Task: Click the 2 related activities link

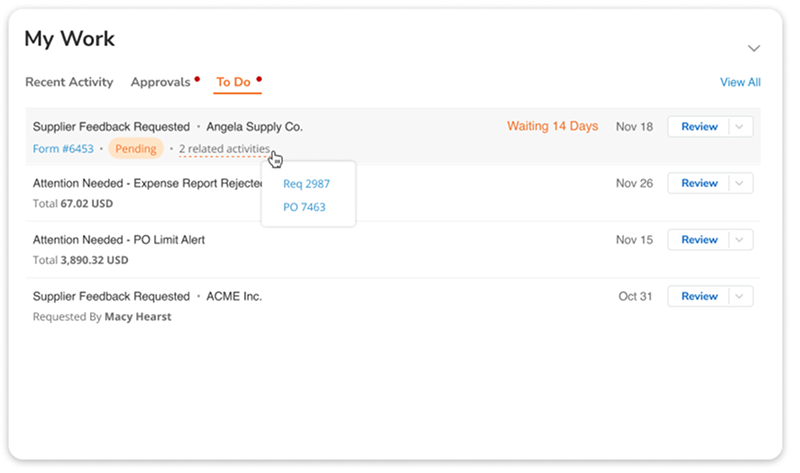Action: pyautogui.click(x=224, y=149)
